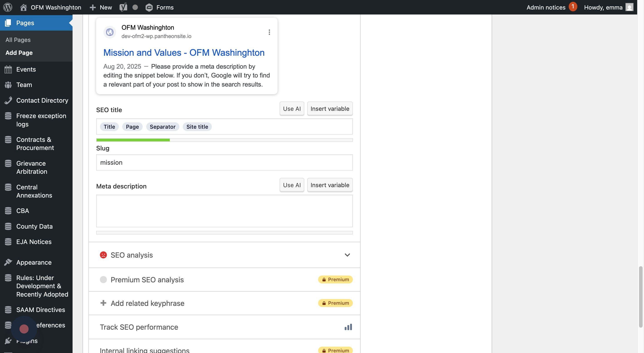The height and width of the screenshot is (353, 644).
Task: Click the OFM Washington home icon
Action: click(24, 7)
